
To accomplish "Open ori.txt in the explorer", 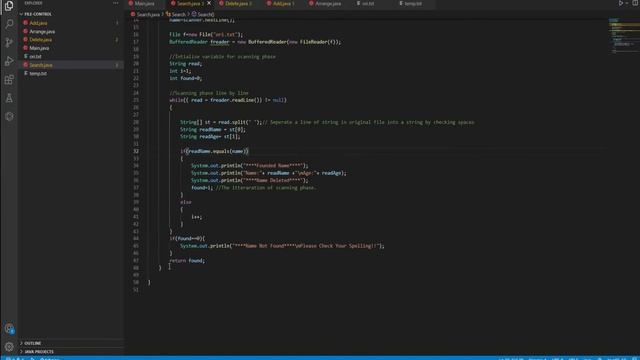I will coord(36,56).
